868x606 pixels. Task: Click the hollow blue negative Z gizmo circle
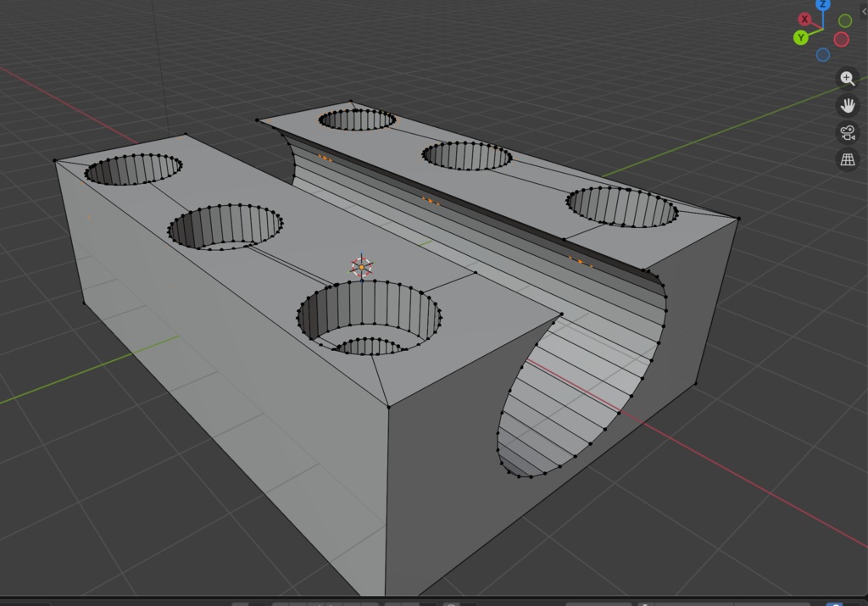[823, 55]
